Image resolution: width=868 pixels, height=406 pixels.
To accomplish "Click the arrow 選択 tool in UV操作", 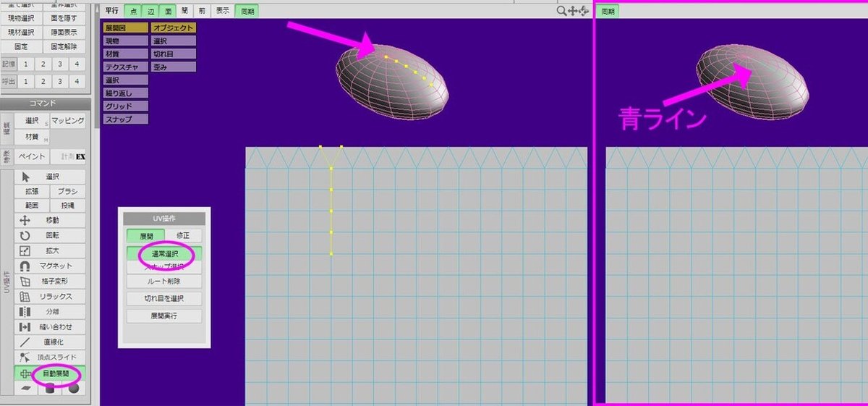I will [50, 177].
